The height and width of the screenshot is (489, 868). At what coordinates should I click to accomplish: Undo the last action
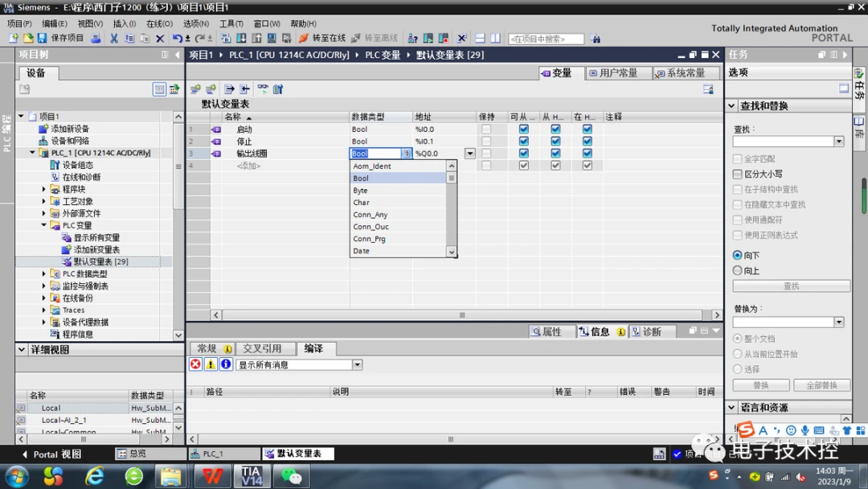(x=177, y=39)
